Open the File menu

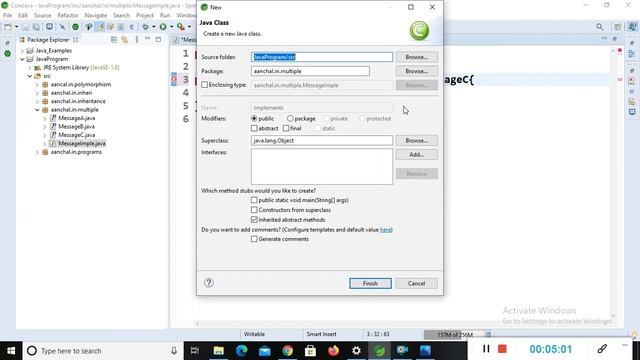7,15
